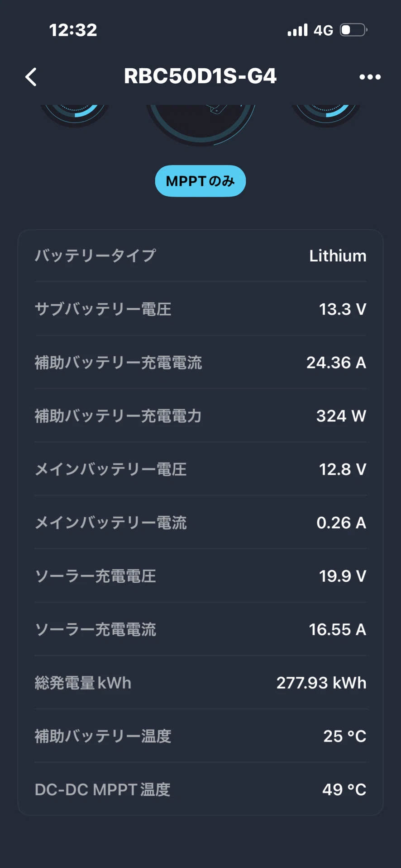The height and width of the screenshot is (868, 401).
Task: Tap the back arrow icon
Action: pos(31,77)
